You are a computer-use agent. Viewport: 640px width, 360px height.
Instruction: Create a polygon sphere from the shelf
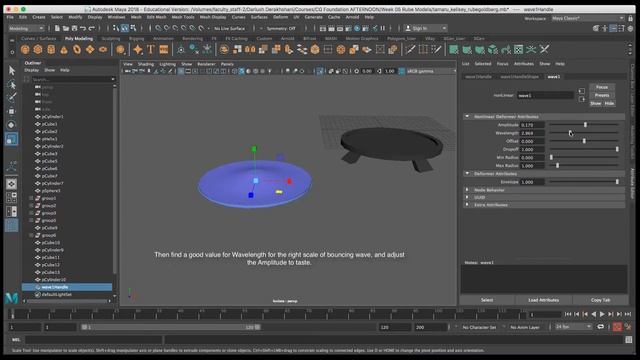coord(25,50)
